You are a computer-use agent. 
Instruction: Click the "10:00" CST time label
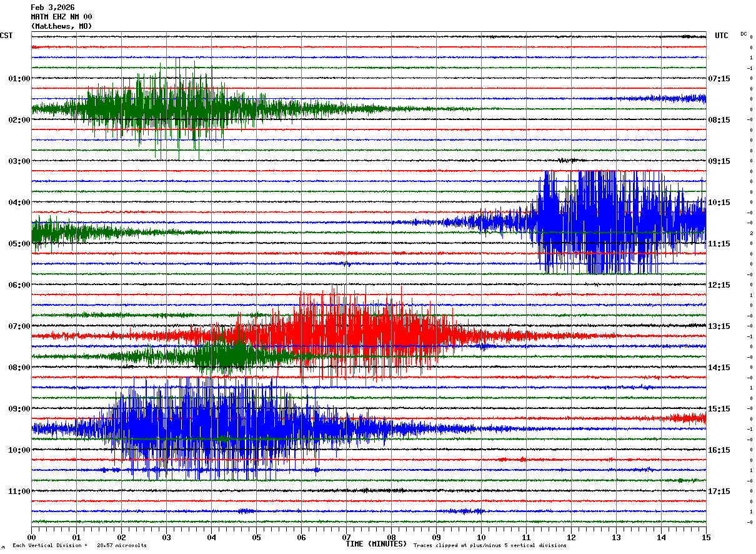[x=19, y=450]
